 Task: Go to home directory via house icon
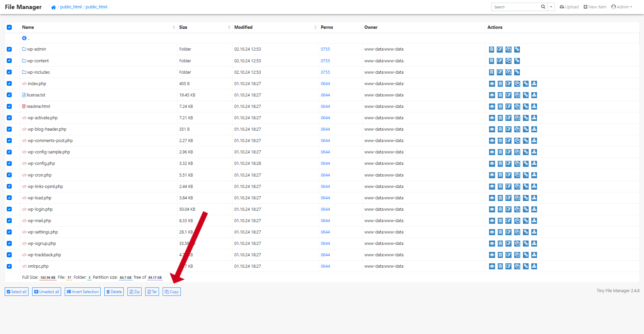tap(53, 7)
